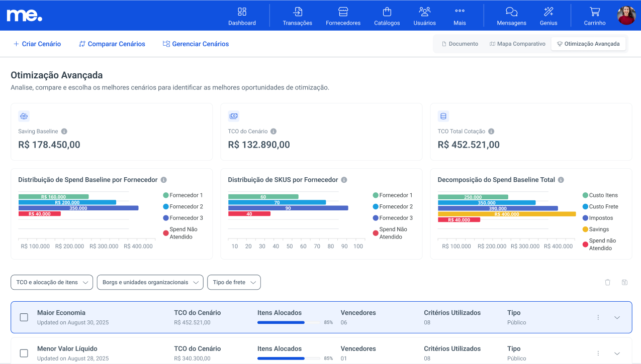Open the TCO e alocação de itens dropdown
The height and width of the screenshot is (364, 641).
pyautogui.click(x=52, y=282)
